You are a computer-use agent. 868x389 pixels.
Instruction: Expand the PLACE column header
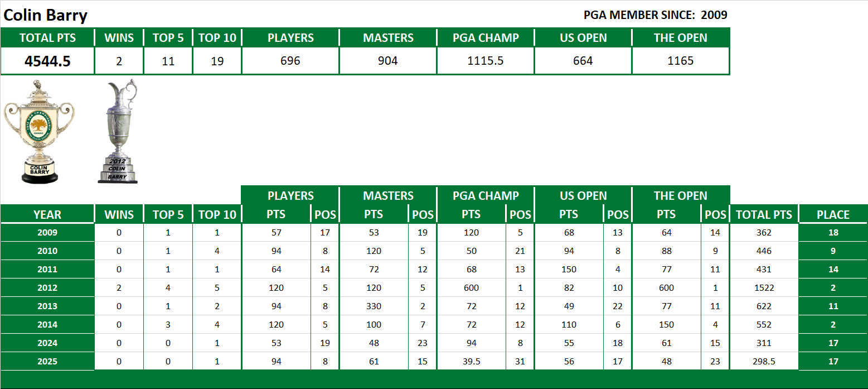833,214
